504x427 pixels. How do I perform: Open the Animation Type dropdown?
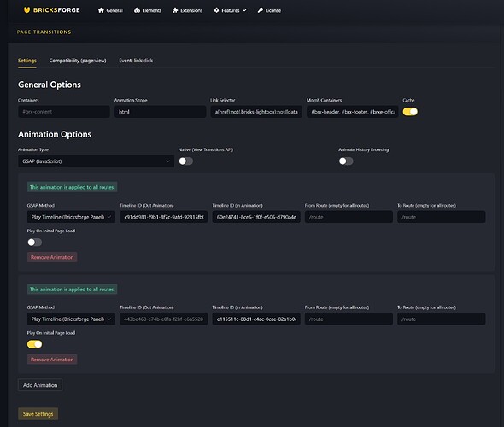97,161
